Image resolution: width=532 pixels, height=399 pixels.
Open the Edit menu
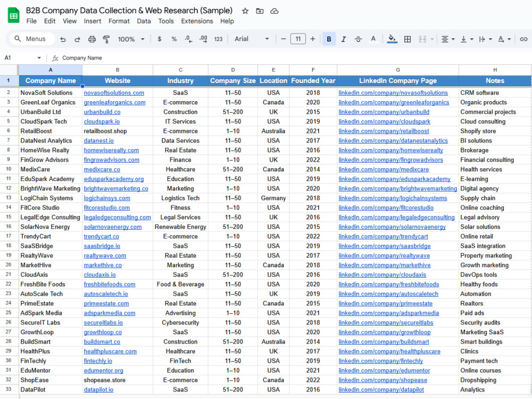click(49, 21)
